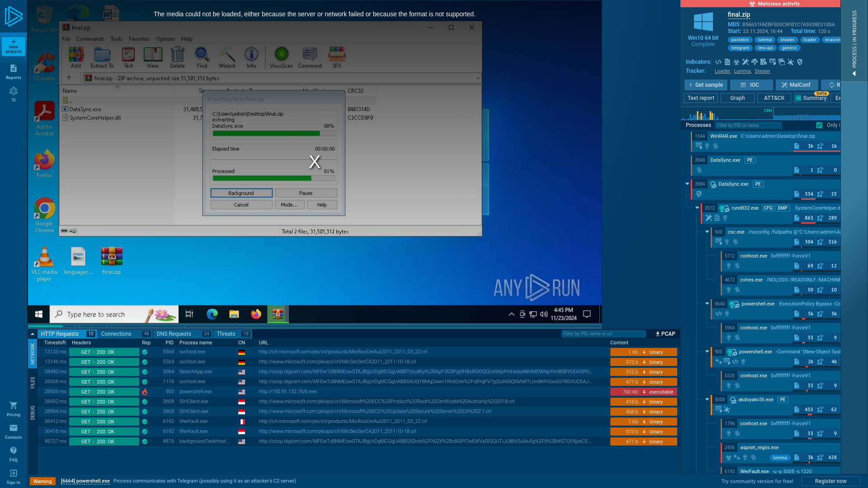Click the Register now button
Image resolution: width=868 pixels, height=488 pixels.
tap(830, 481)
